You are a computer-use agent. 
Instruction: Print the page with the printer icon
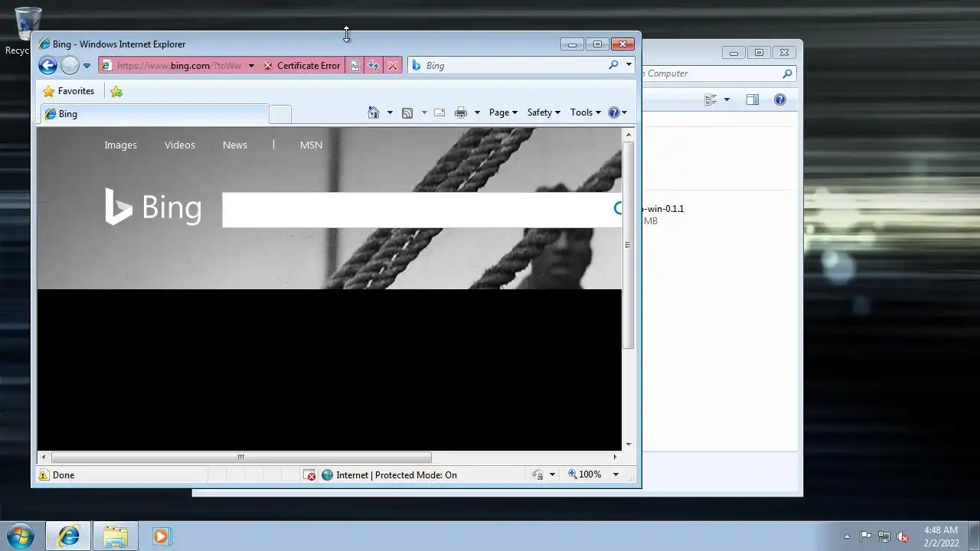pos(461,112)
